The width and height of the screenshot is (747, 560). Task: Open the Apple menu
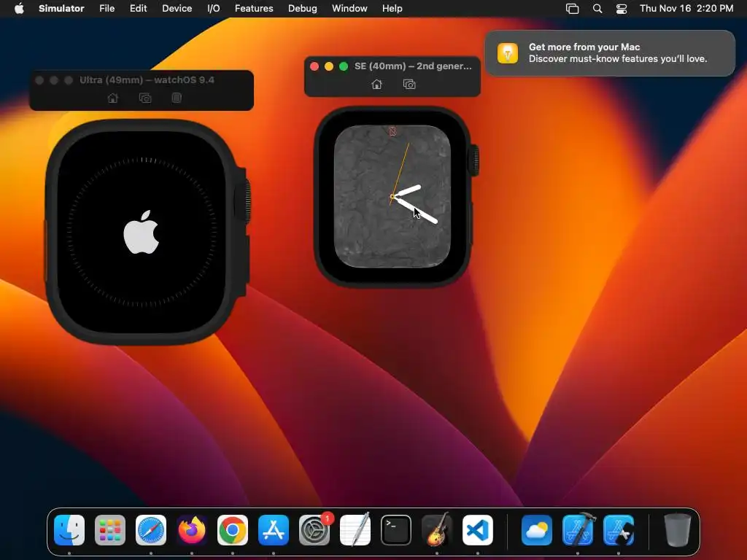pos(19,8)
